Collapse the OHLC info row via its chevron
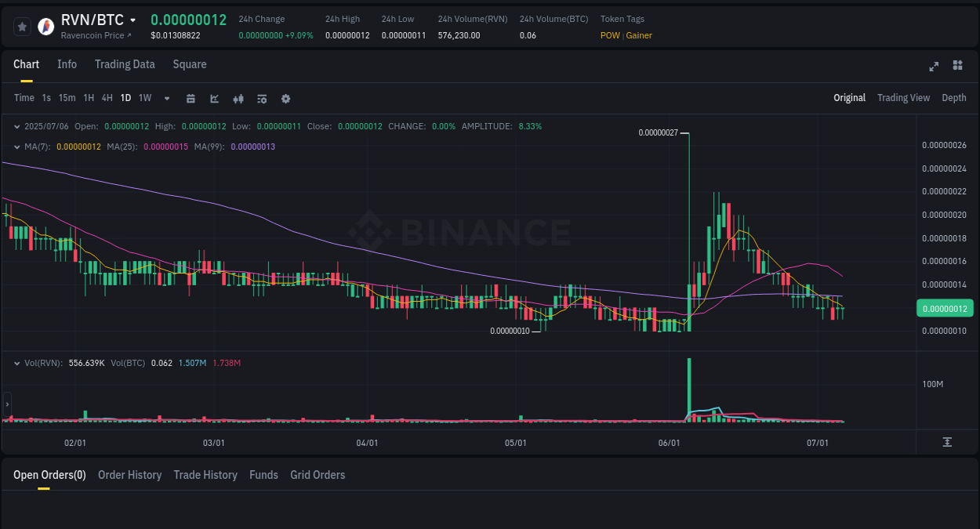This screenshot has width=980, height=529. click(17, 125)
